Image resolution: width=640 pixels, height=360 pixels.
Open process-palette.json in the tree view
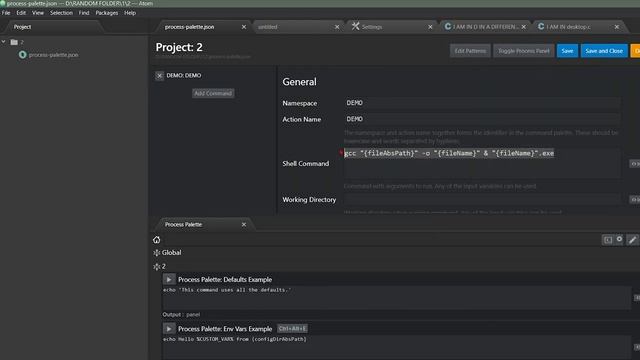(53, 55)
